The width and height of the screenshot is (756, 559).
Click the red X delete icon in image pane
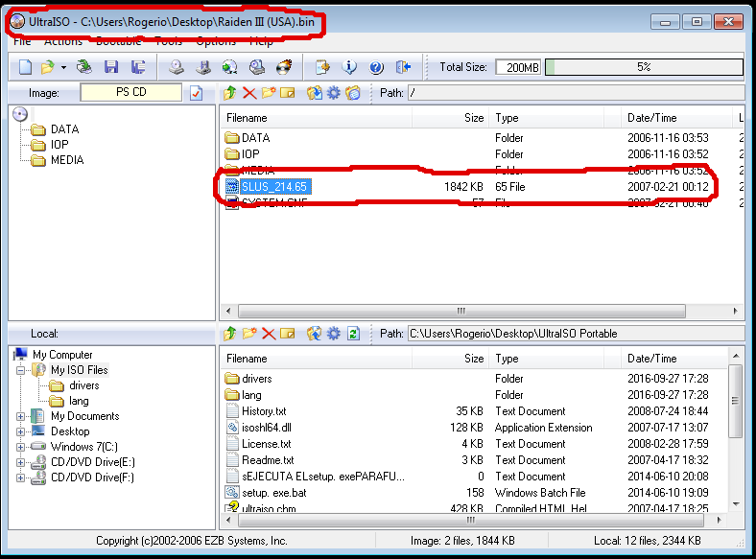(x=249, y=93)
